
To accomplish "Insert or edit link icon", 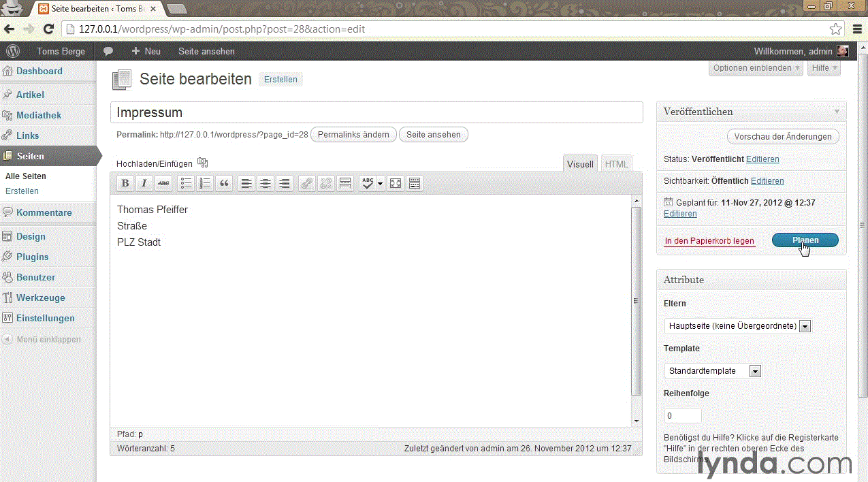I will coord(307,183).
